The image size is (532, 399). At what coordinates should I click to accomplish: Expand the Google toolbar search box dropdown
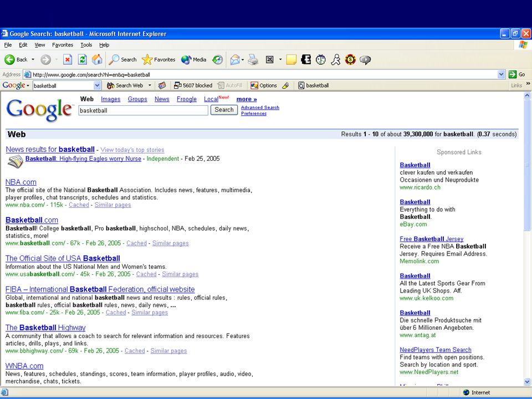pos(97,85)
